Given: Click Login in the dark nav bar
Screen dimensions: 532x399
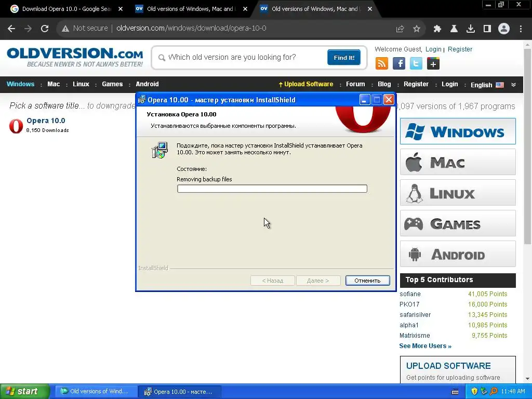Looking at the screenshot, I should pos(449,84).
